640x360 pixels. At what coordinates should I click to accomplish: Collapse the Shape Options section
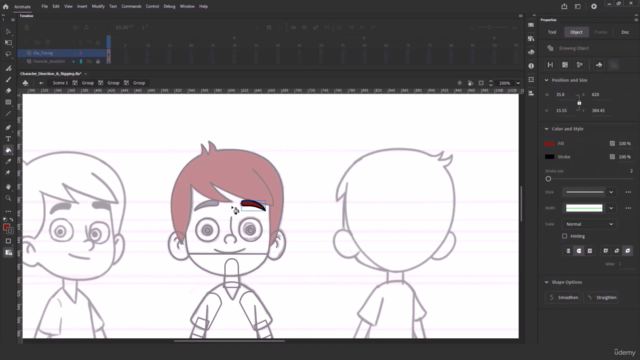547,282
